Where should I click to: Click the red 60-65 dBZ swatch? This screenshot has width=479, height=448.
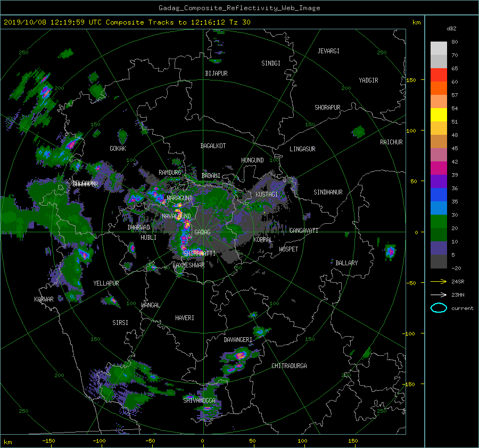[439, 75]
